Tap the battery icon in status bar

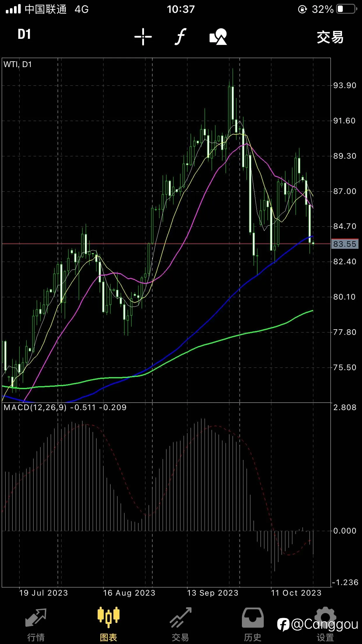(x=347, y=9)
